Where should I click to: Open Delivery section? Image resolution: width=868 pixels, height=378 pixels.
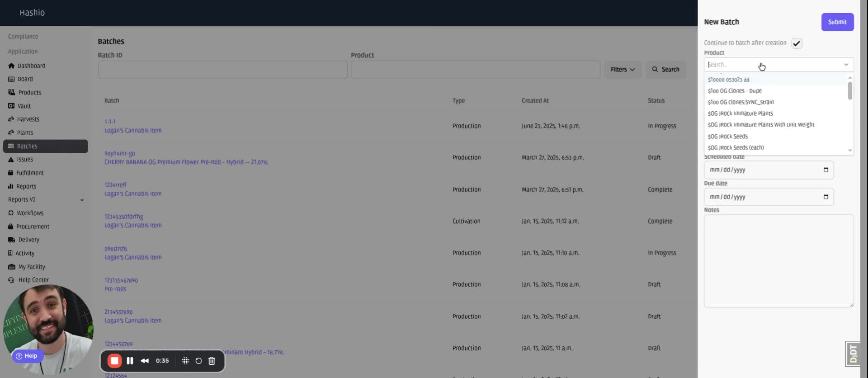pyautogui.click(x=24, y=240)
